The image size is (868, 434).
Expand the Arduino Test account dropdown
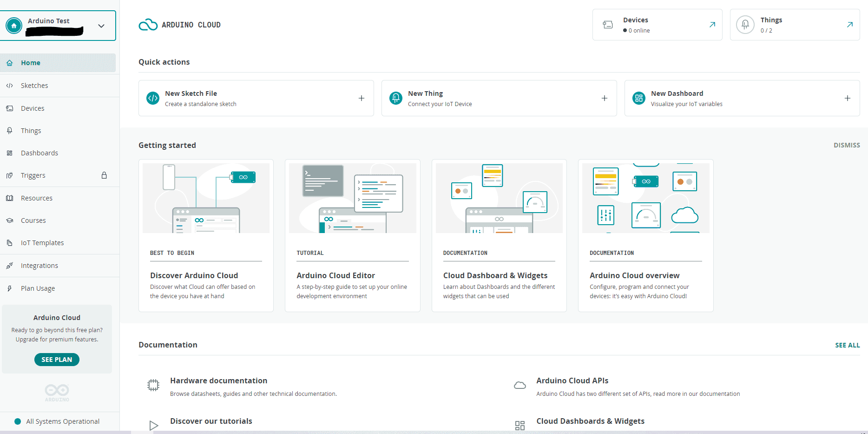101,26
